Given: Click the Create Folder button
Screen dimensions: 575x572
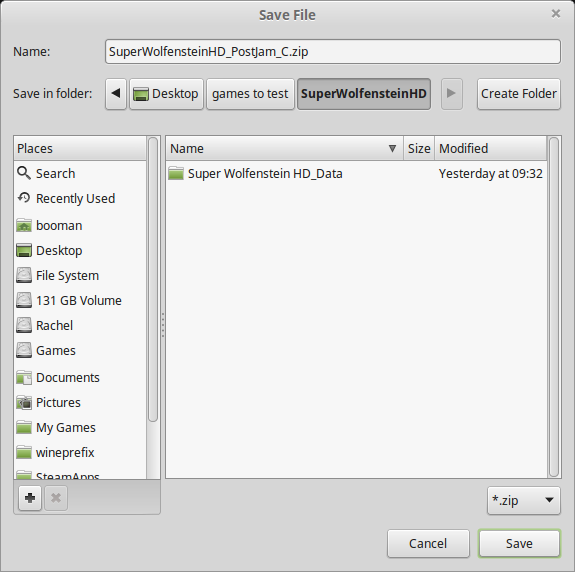Looking at the screenshot, I should coord(519,94).
